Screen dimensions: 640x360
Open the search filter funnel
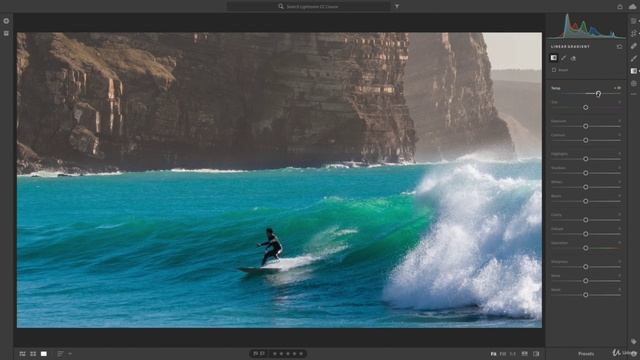(x=397, y=7)
